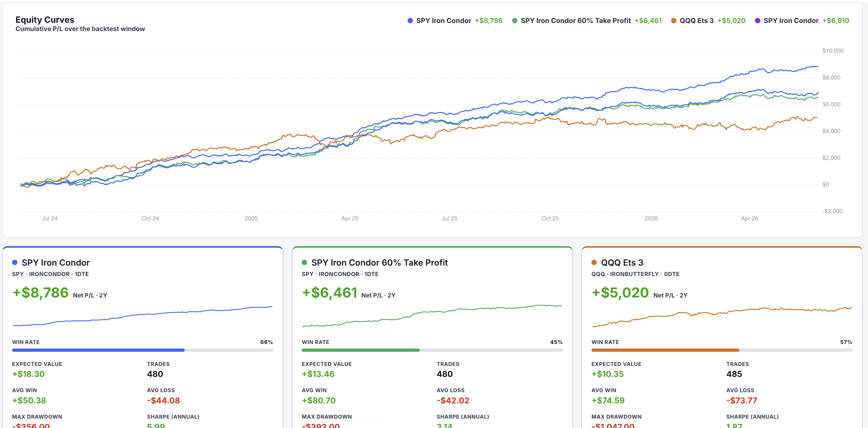Image resolution: width=868 pixels, height=428 pixels.
Task: Toggle legend entry SPY Iron Condor +$8,786
Action: [x=455, y=21]
